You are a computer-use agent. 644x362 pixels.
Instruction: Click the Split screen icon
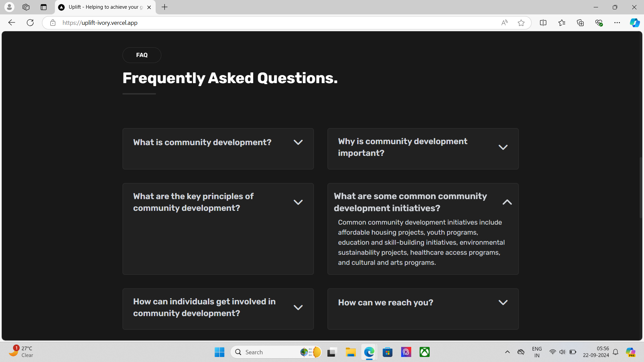(x=543, y=23)
